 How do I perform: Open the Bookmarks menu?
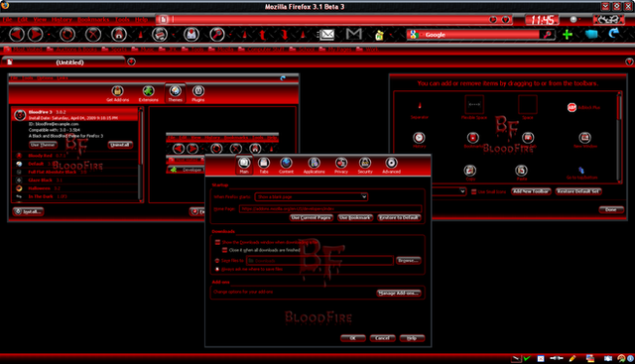93,20
